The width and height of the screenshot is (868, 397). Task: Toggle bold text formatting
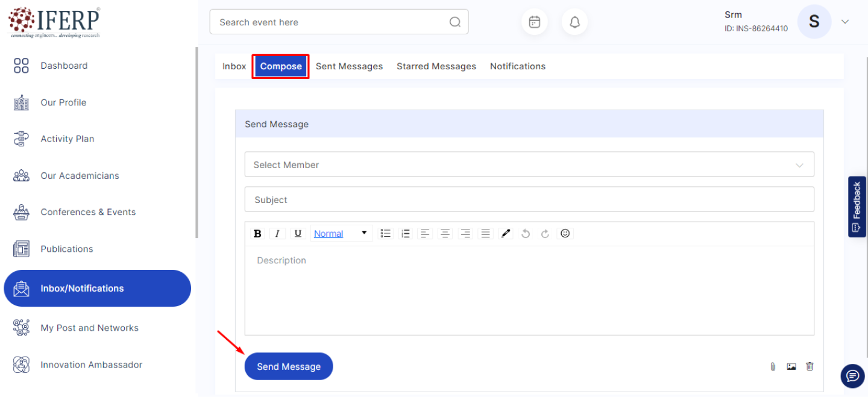[257, 234]
